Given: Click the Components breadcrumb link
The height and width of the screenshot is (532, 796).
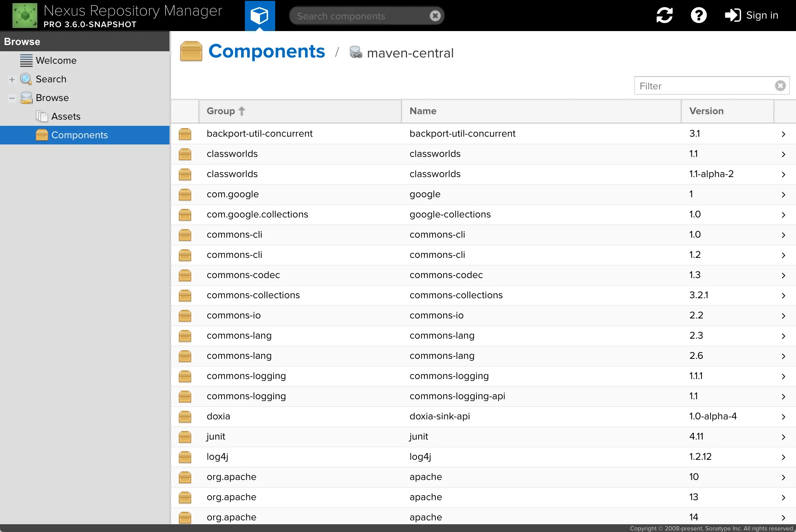Looking at the screenshot, I should tap(267, 51).
